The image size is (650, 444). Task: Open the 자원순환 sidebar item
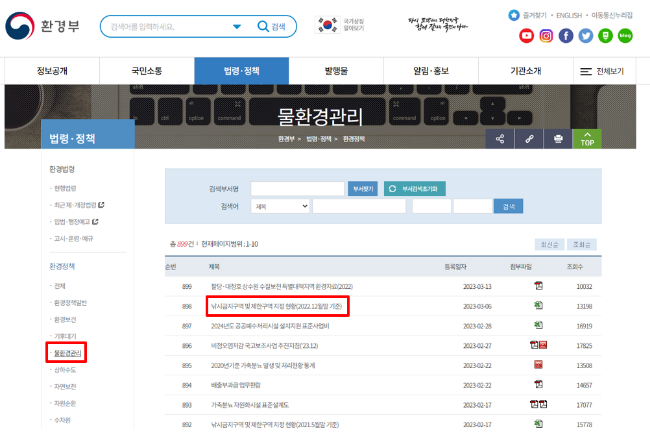[65, 403]
